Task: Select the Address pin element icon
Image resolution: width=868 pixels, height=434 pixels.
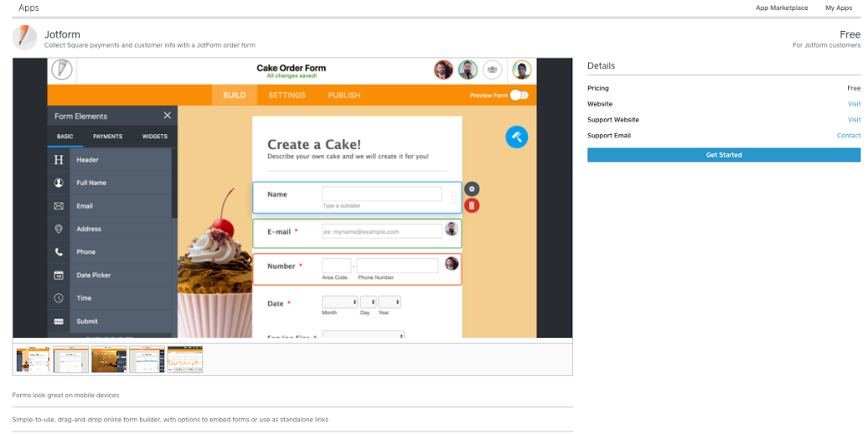Action: pyautogui.click(x=59, y=229)
